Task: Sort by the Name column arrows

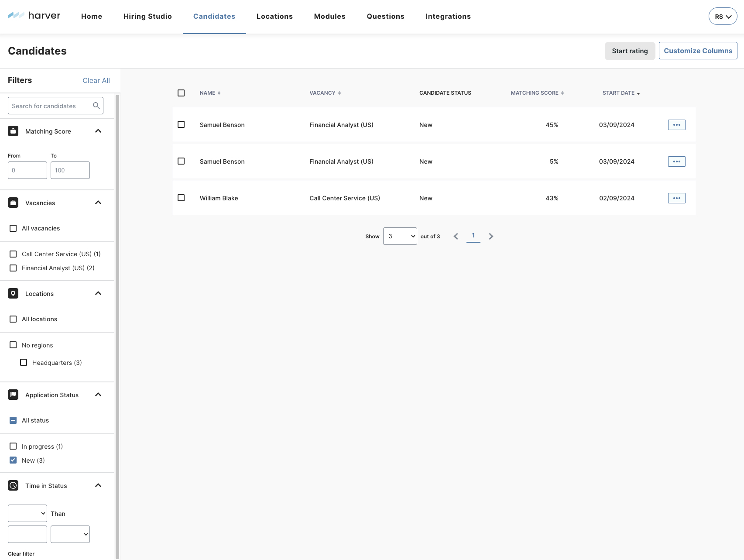Action: (x=219, y=93)
